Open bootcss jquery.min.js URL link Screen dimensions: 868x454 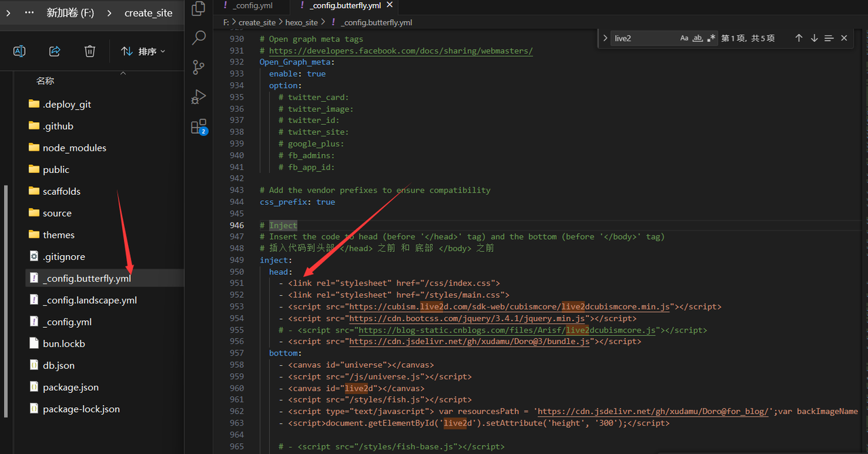click(467, 318)
